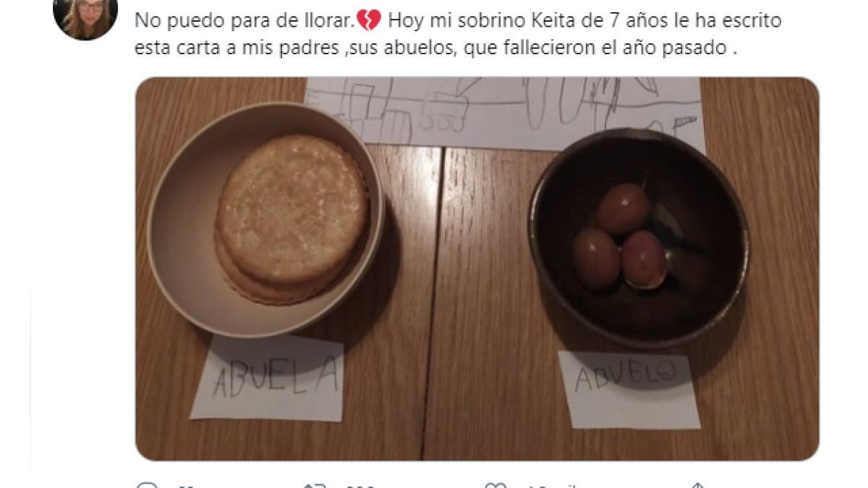Click the three olives in dark bowl
The width and height of the screenshot is (868, 488).
pyautogui.click(x=621, y=237)
